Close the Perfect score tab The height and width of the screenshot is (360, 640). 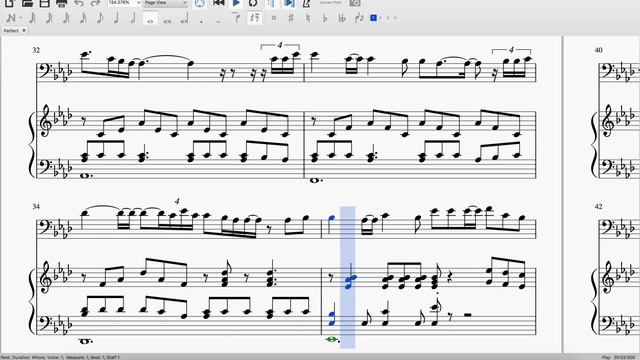pos(24,30)
